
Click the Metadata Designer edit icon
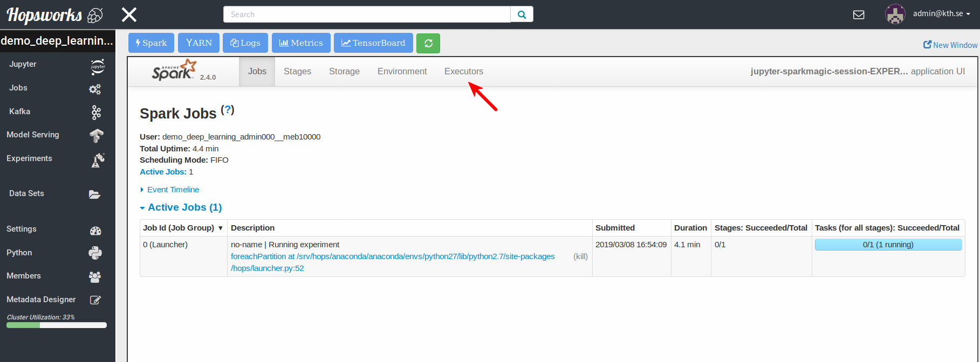(95, 300)
